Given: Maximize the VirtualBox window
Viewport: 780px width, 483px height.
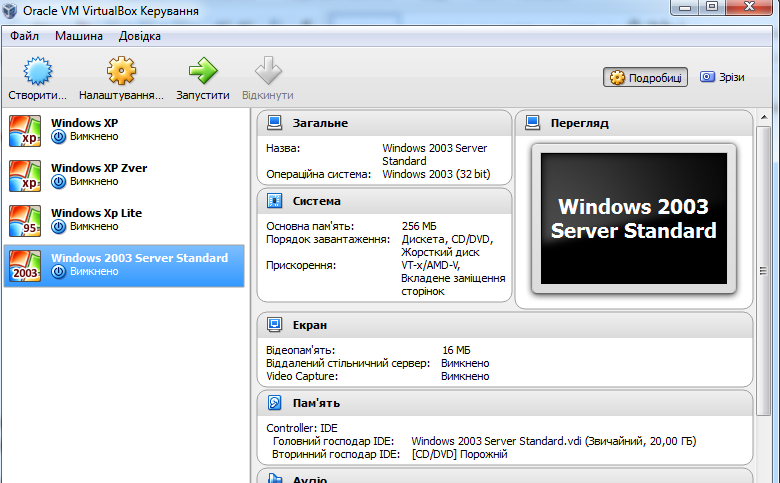Looking at the screenshot, I should pos(712,7).
